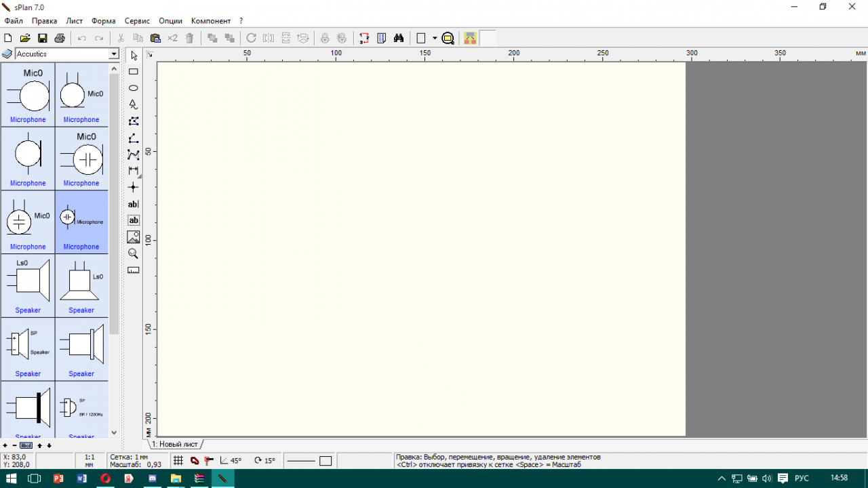Open Word from the taskbar
868x488 pixels.
click(x=82, y=478)
